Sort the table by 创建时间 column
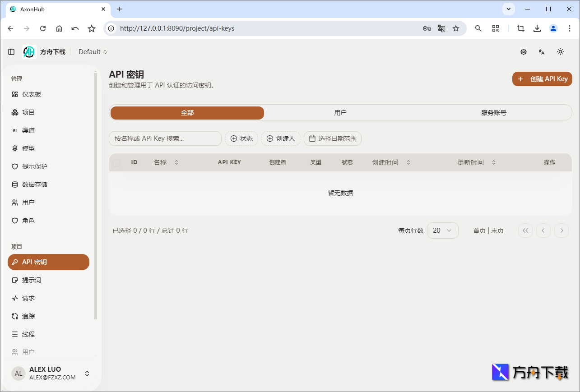This screenshot has width=580, height=392. pyautogui.click(x=391, y=162)
